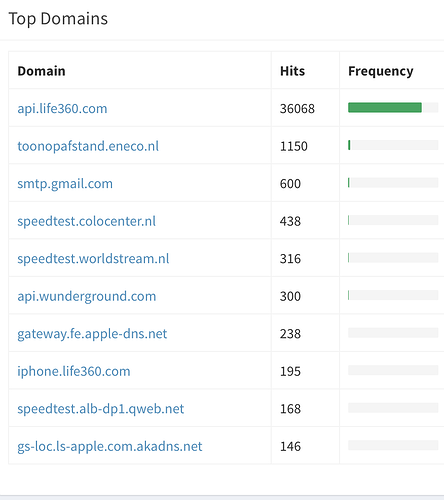
Task: Click the 36068 hits value
Action: point(297,109)
